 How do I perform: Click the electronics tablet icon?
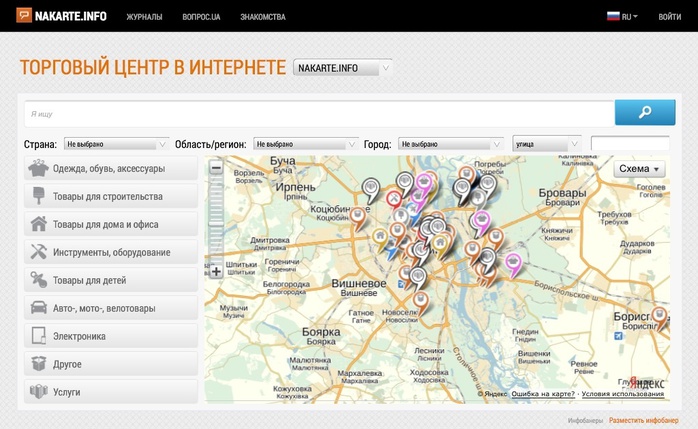pyautogui.click(x=39, y=336)
